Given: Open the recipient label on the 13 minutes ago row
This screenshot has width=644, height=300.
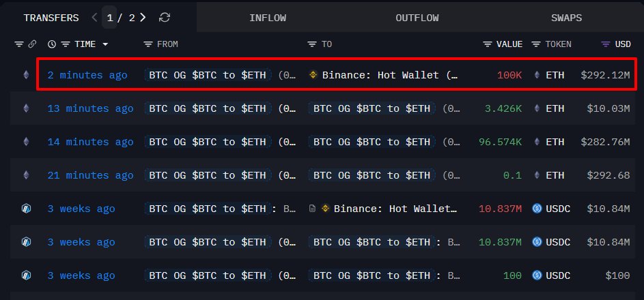Looking at the screenshot, I should 372,108.
